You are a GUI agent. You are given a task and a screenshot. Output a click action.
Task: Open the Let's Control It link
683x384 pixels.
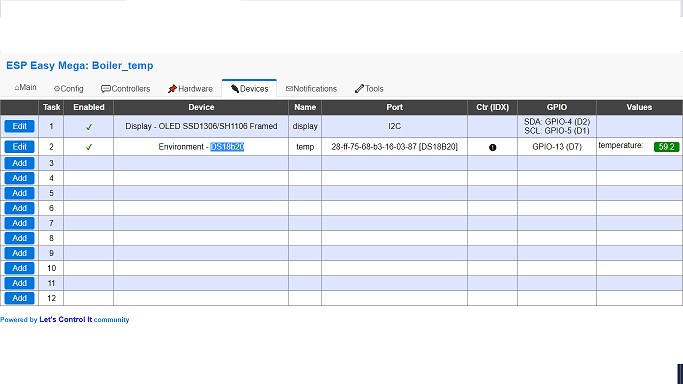[66, 320]
